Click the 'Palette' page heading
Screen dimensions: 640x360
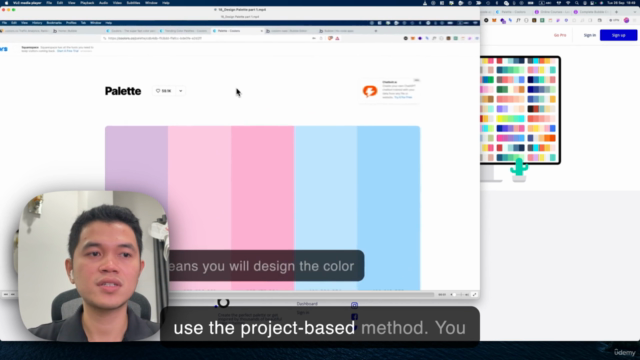coord(123,91)
